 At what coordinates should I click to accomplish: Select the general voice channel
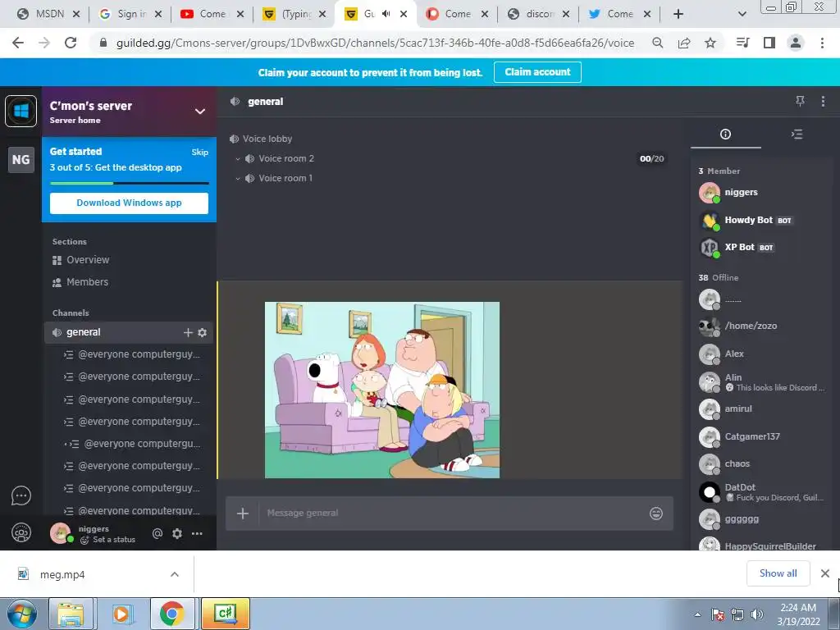pos(84,332)
